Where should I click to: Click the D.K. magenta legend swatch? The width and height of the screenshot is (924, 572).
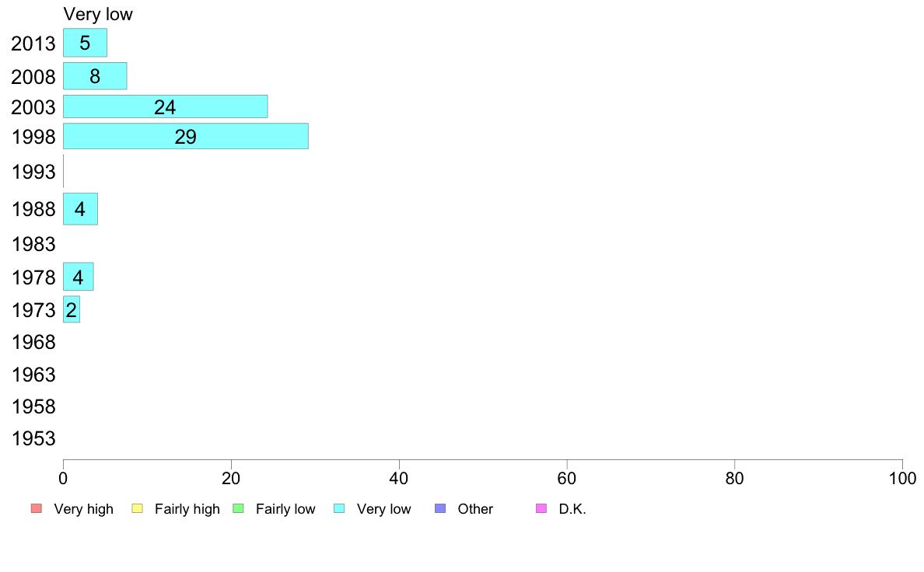(541, 508)
